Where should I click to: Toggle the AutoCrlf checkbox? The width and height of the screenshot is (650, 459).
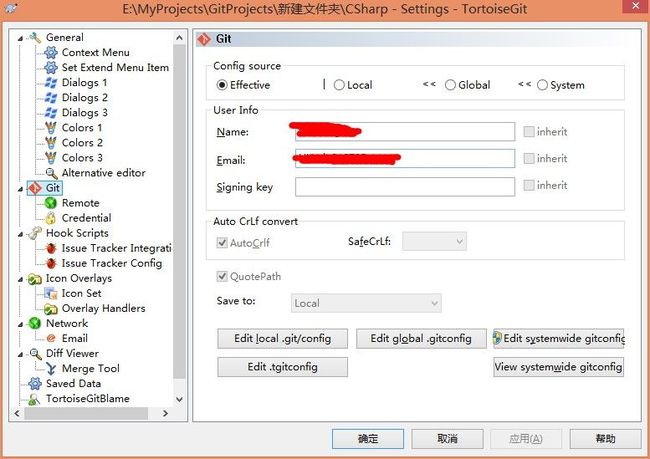click(222, 243)
